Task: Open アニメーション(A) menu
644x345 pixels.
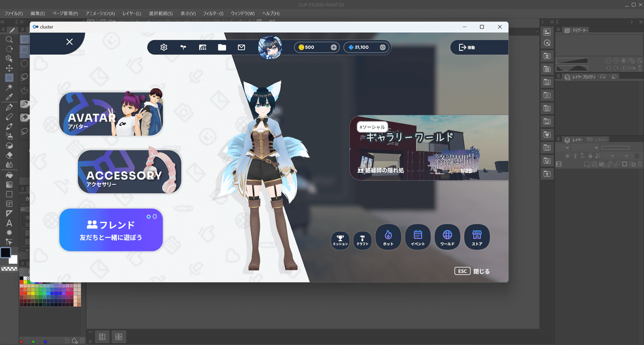Action: (100, 13)
